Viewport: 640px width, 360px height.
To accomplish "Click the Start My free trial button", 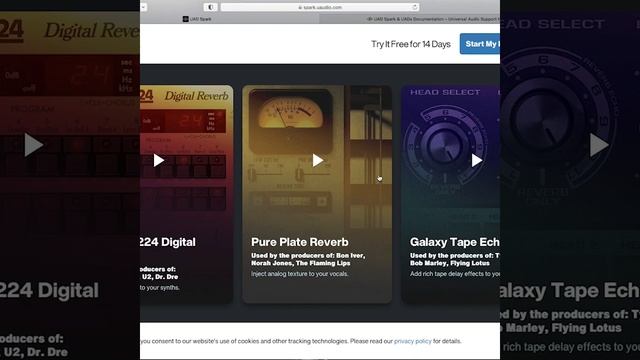I will 480,44.
